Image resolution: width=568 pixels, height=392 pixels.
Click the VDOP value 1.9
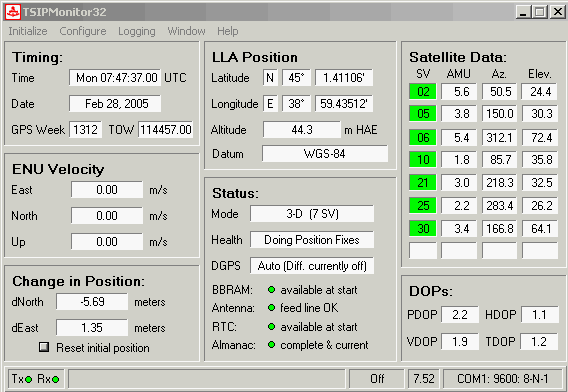(x=460, y=341)
